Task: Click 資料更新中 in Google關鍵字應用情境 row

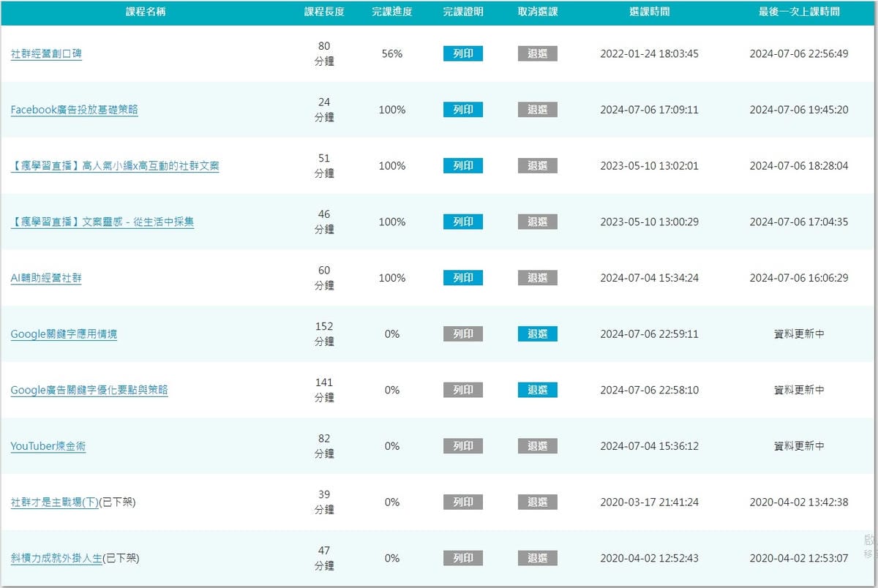Action: pyautogui.click(x=799, y=334)
